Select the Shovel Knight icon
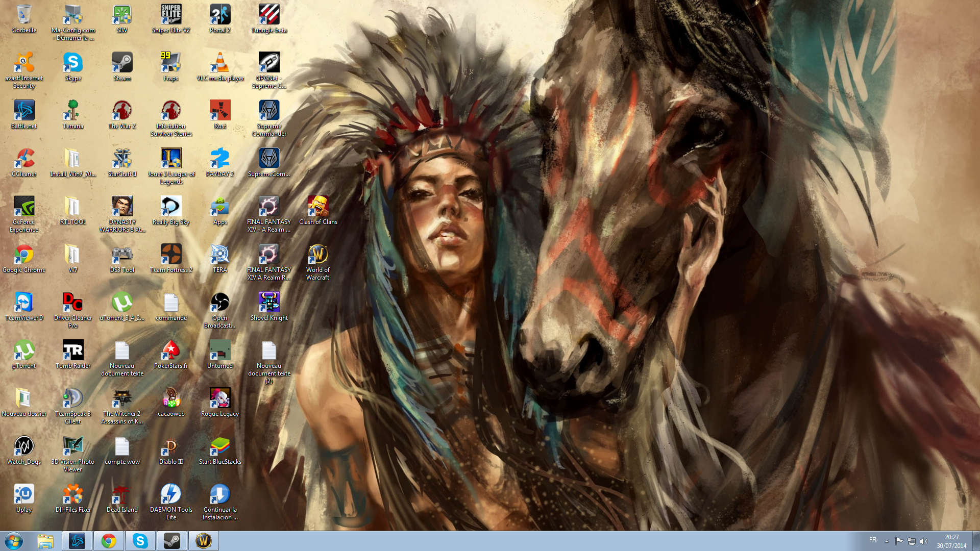 point(269,307)
